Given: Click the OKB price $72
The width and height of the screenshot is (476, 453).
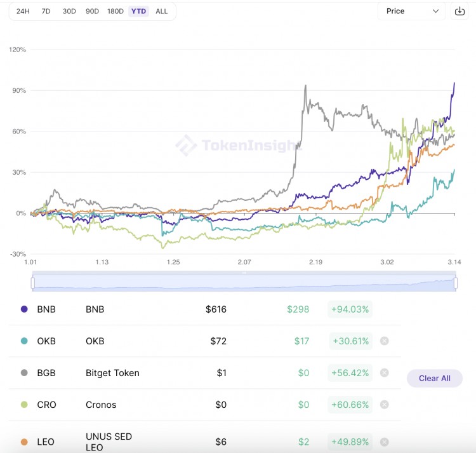Looking at the screenshot, I should pos(218,341).
